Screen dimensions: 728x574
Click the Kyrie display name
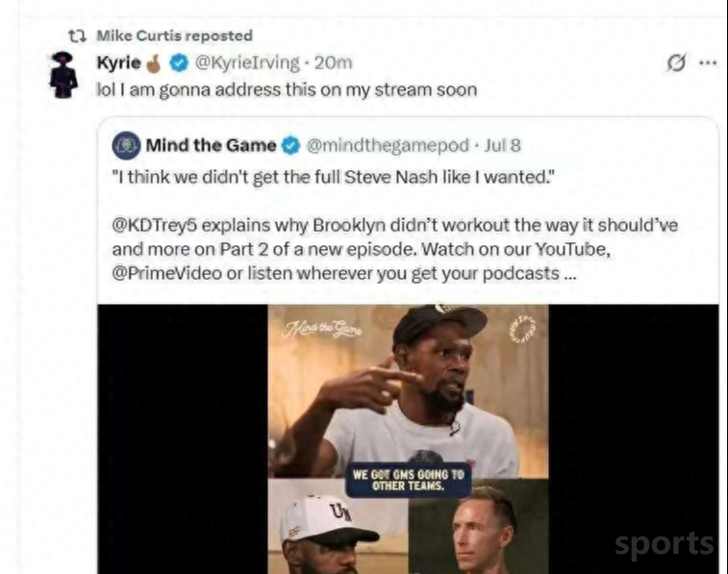click(x=119, y=62)
